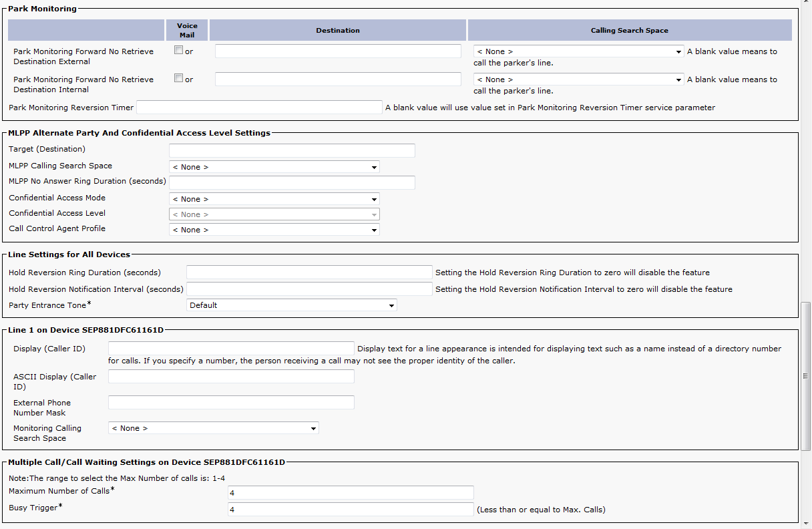The image size is (812, 529).
Task: Select the External Phone Number Mask field
Action: 231,403
